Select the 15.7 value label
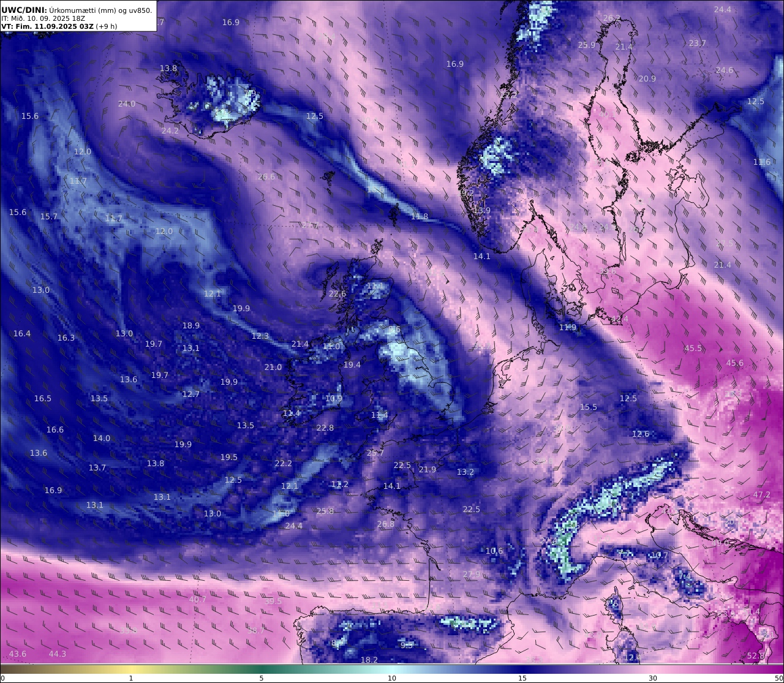 click(x=49, y=217)
